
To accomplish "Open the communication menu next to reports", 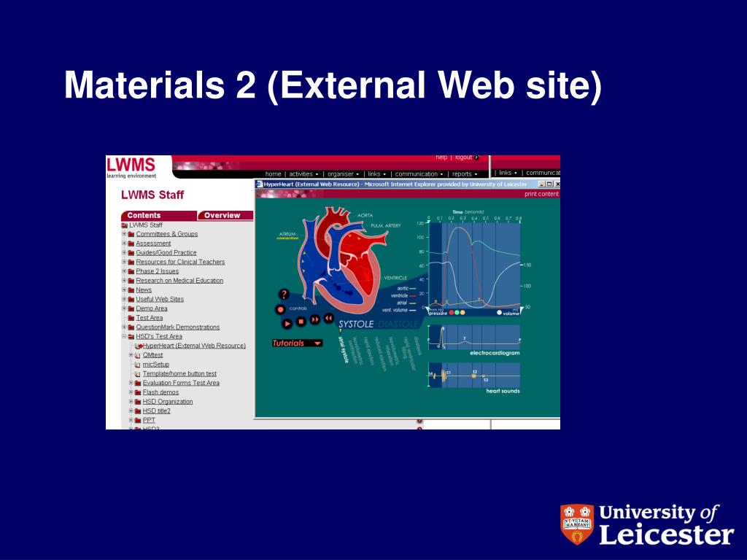I will 419,174.
